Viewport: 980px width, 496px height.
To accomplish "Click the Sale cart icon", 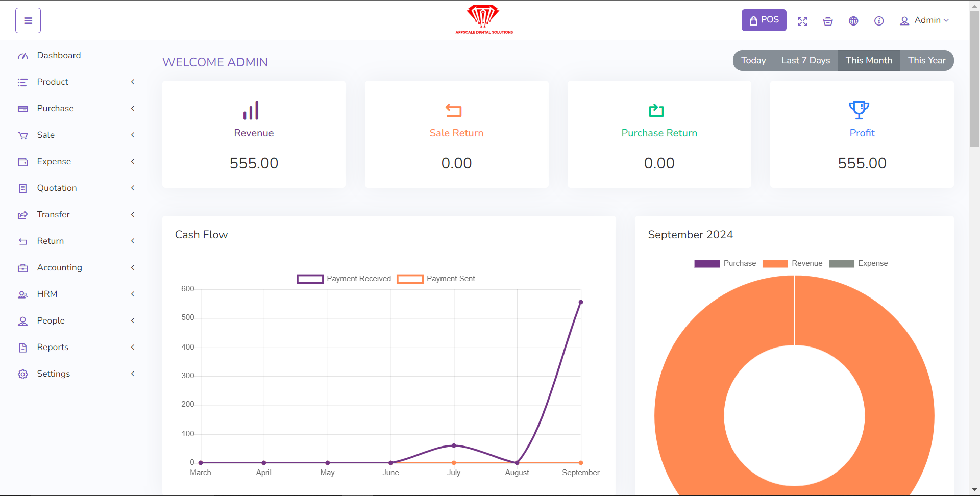I will (23, 135).
